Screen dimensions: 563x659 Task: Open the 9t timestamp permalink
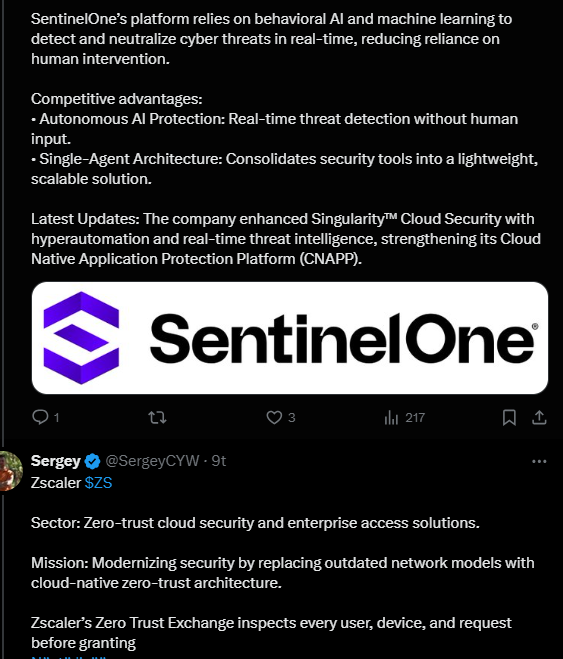click(218, 461)
